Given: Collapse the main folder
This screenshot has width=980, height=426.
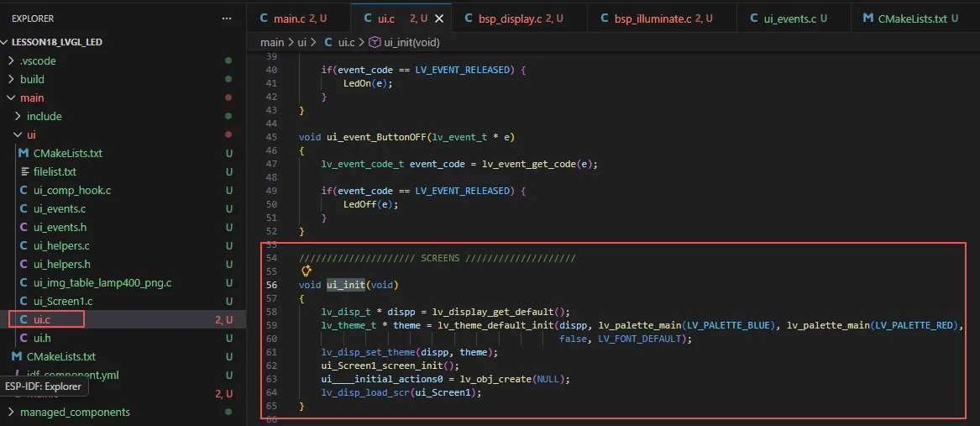Looking at the screenshot, I should (x=11, y=97).
